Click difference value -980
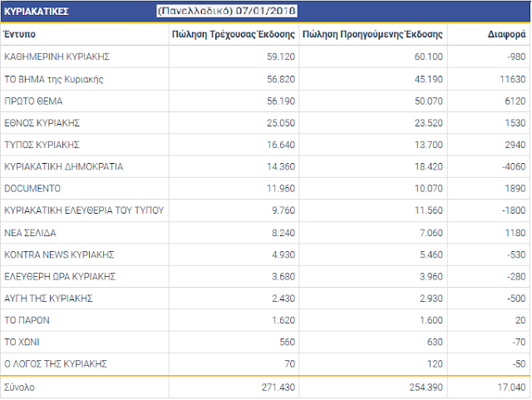532x400 pixels. pyautogui.click(x=516, y=57)
